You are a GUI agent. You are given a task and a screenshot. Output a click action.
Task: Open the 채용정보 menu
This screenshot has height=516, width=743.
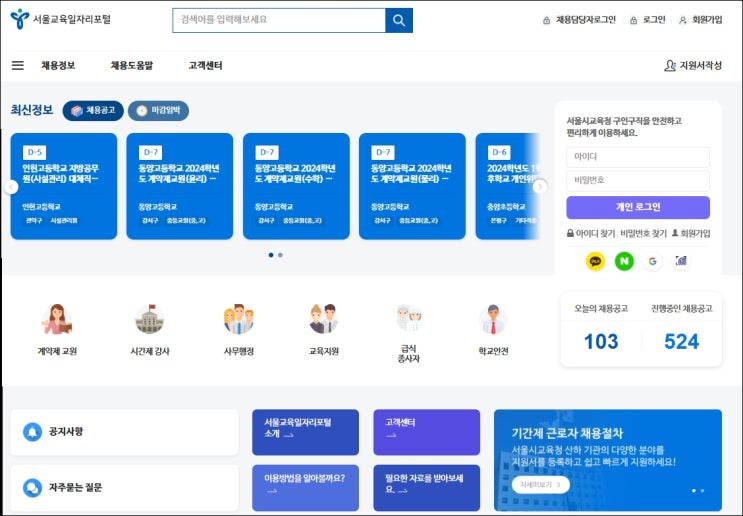pos(58,65)
